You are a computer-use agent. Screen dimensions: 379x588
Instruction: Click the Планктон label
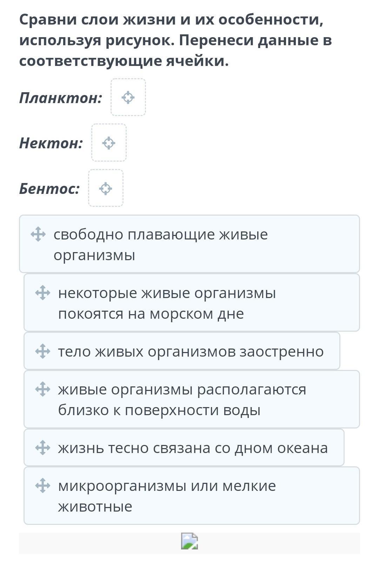[61, 98]
